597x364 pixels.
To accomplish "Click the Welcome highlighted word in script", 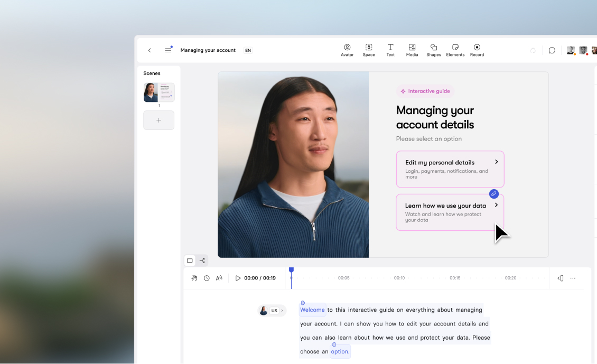I will (x=312, y=310).
